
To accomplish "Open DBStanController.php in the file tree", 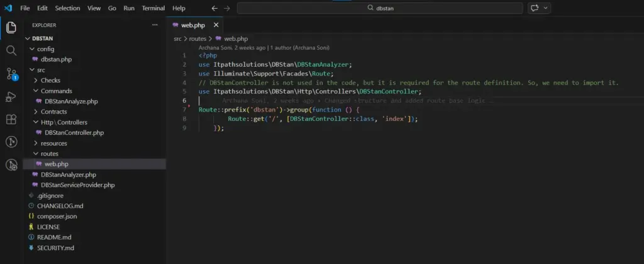I will coord(74,133).
